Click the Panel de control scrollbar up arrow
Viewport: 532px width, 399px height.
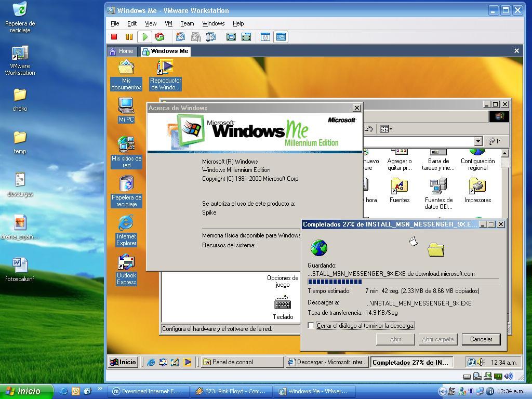tap(505, 153)
